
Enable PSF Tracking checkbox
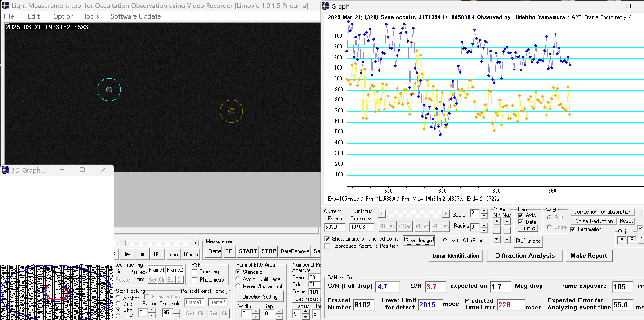click(195, 272)
